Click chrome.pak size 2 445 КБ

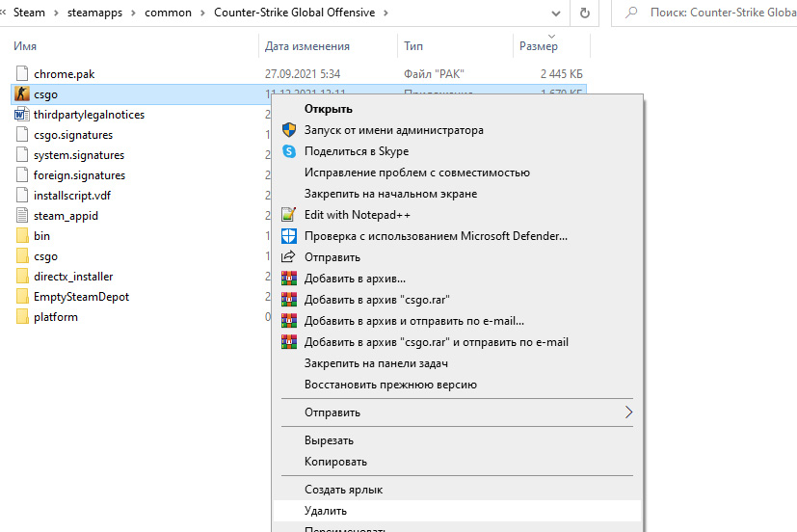pos(561,73)
